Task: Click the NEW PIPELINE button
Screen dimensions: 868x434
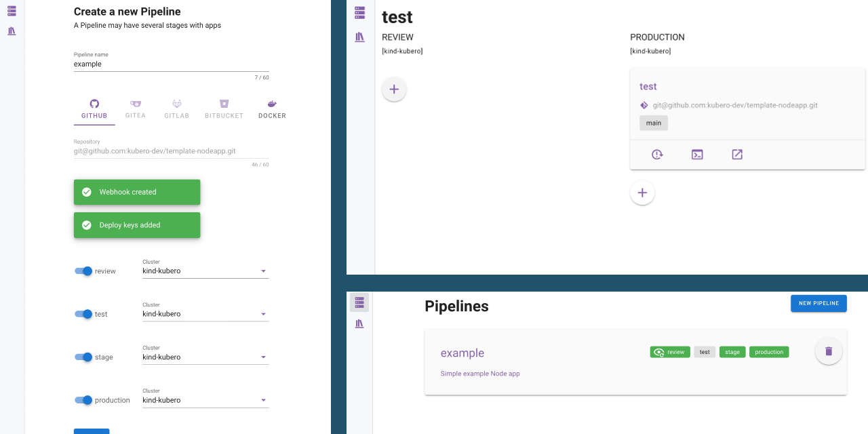Action: (x=818, y=303)
